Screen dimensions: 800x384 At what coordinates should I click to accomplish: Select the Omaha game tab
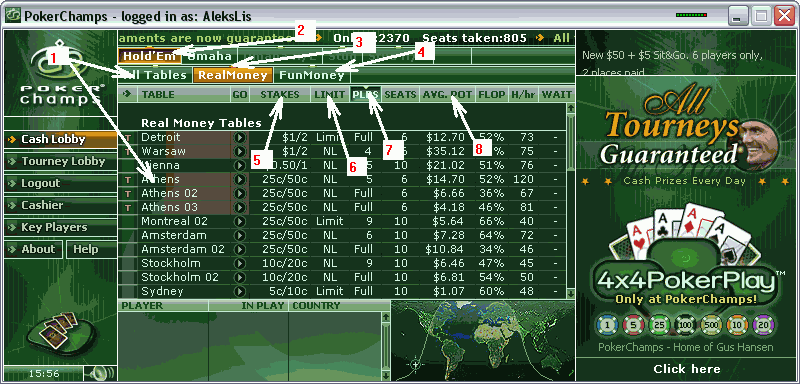pyautogui.click(x=207, y=56)
